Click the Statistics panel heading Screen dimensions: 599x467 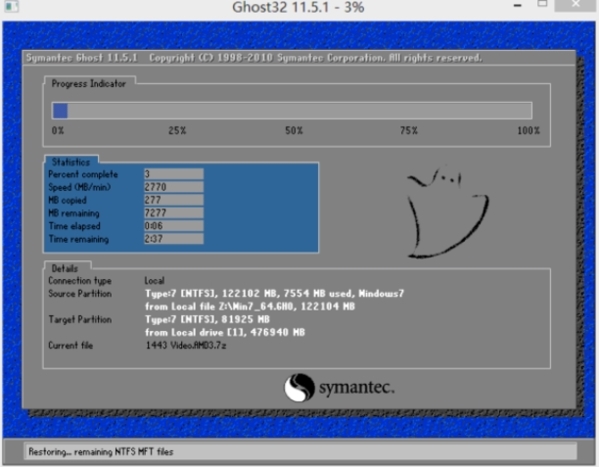coord(71,162)
